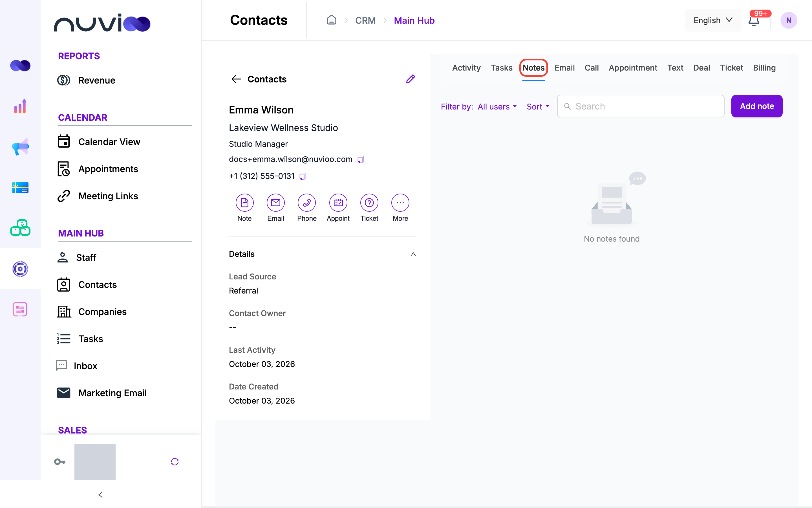This screenshot has width=812, height=508.
Task: Click the key icon in sidebar footer
Action: 60,462
